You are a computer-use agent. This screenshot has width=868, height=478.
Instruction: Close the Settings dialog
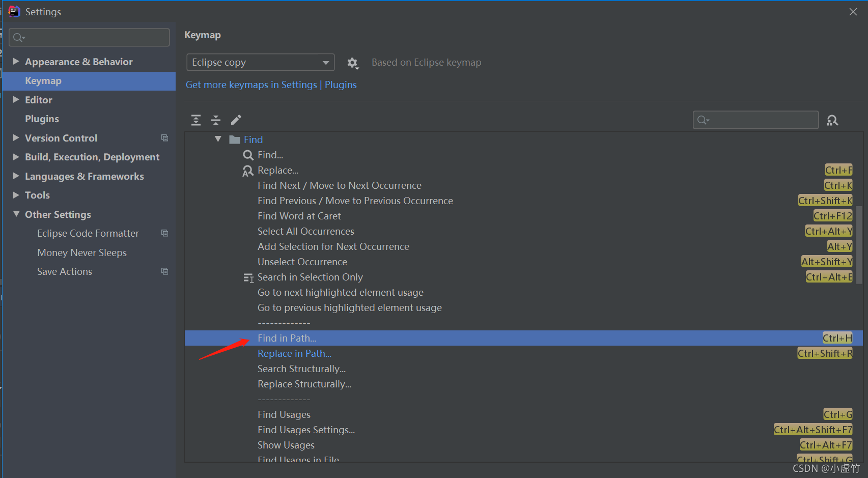point(853,12)
